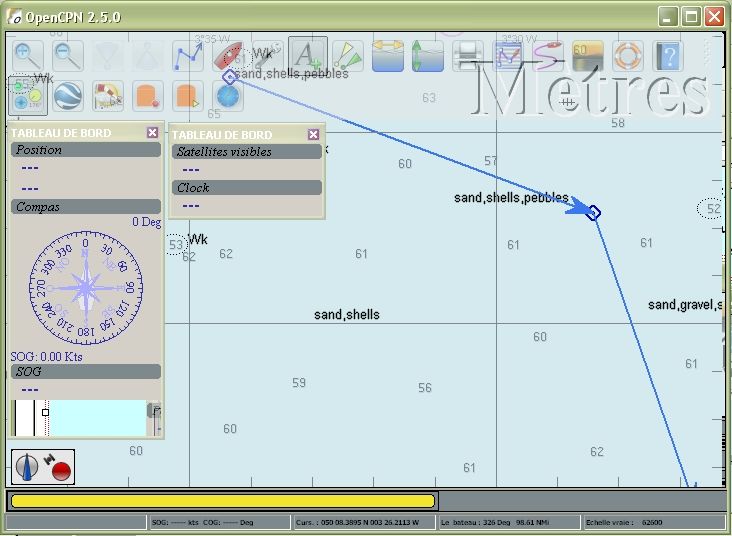This screenshot has width=732, height=536.
Task: Toggle the Show Tides icon with green arrow
Action: click(x=428, y=56)
